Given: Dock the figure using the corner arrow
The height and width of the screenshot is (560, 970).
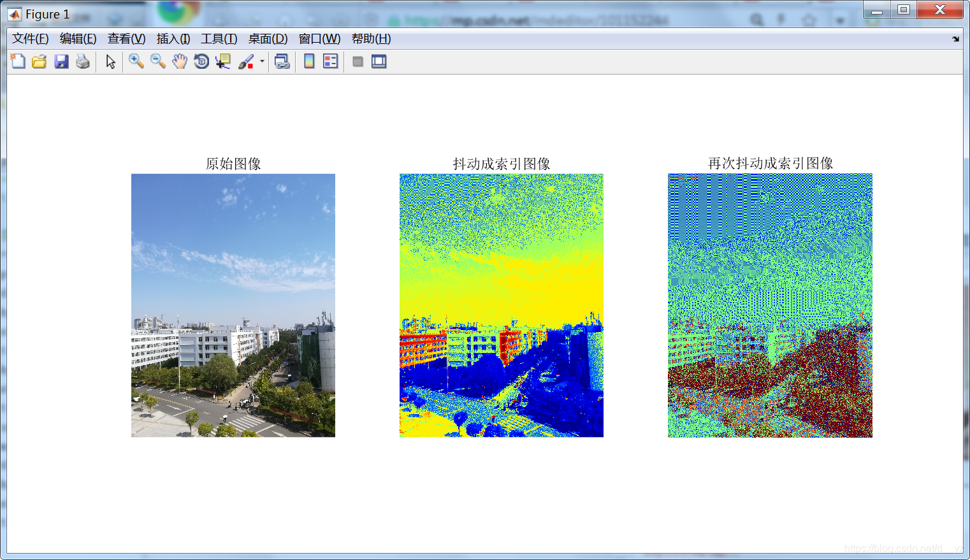Looking at the screenshot, I should point(955,39).
